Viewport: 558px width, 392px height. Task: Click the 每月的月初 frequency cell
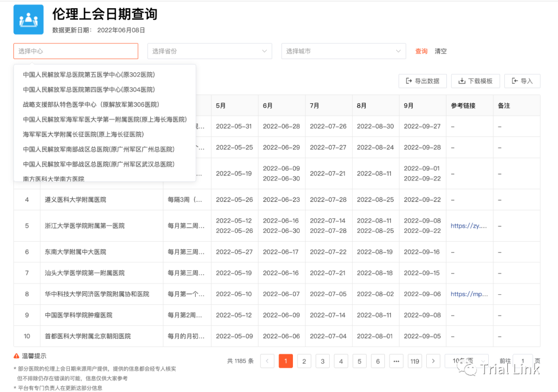tap(186, 336)
